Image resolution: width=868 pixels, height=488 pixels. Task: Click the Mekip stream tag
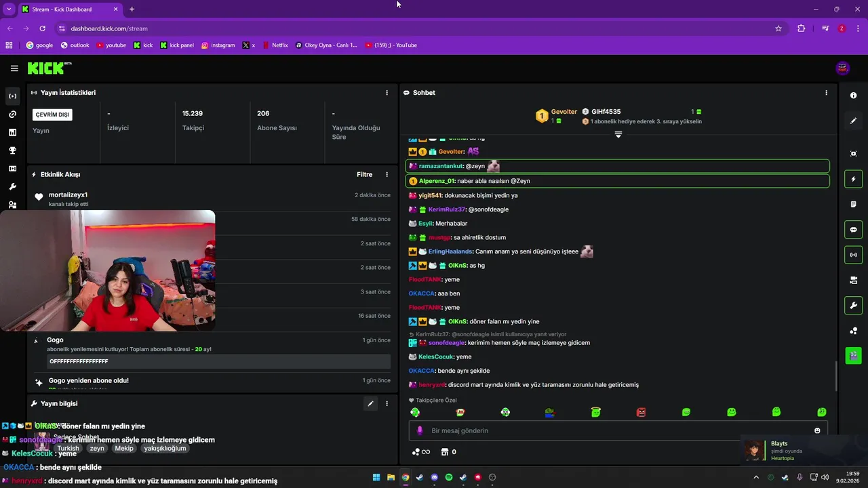(x=124, y=448)
